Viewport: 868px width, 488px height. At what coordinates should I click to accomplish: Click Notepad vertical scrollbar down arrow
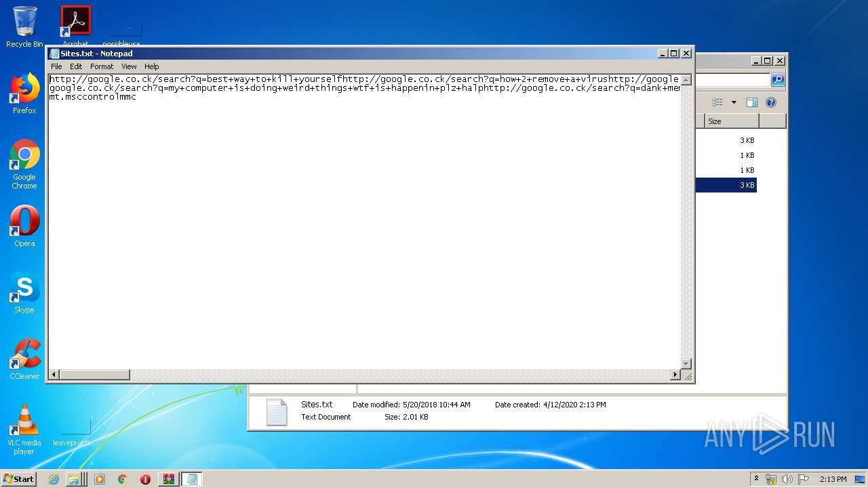coord(686,364)
